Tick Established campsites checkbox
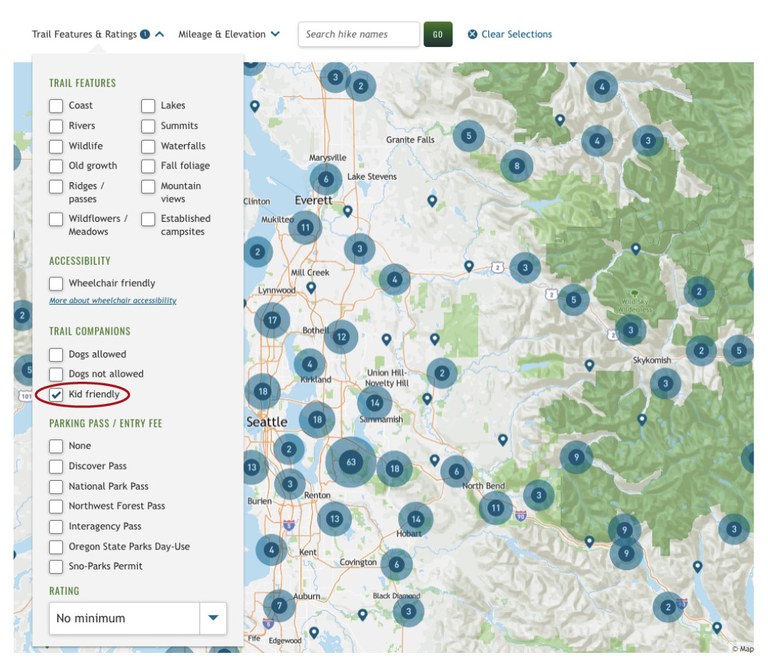Viewport: 768px width, 665px height. [148, 219]
